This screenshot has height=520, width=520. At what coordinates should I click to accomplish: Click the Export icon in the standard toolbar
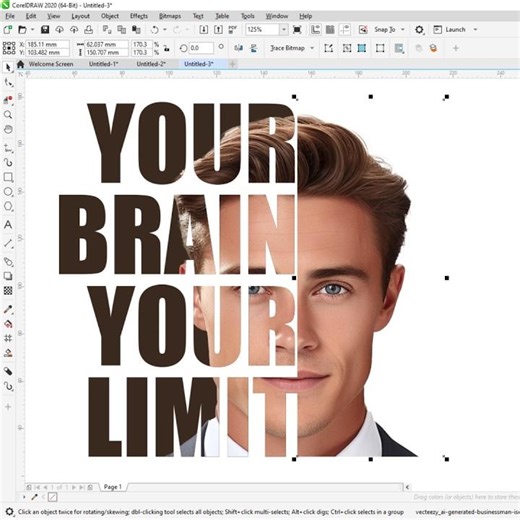218,30
